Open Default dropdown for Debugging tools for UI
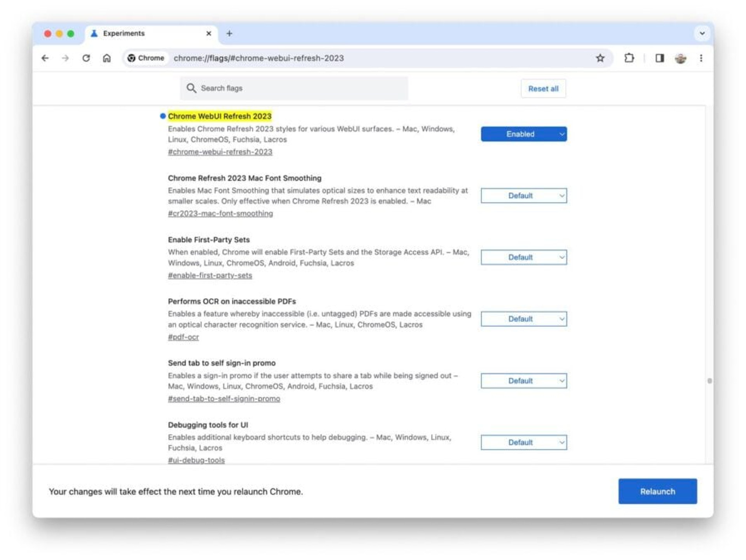 (x=524, y=442)
